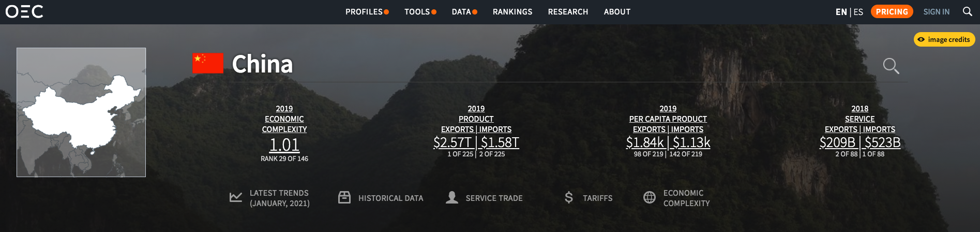Screen dimensions: 980x232
Task: Open the Research menu item
Action: pyautogui.click(x=568, y=12)
